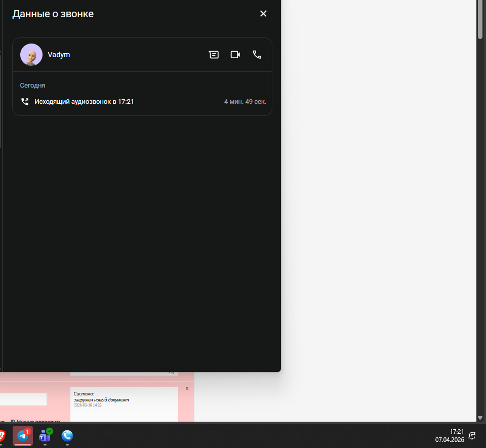
Task: Open the 'загружен новый документ' system message
Action: (101, 400)
